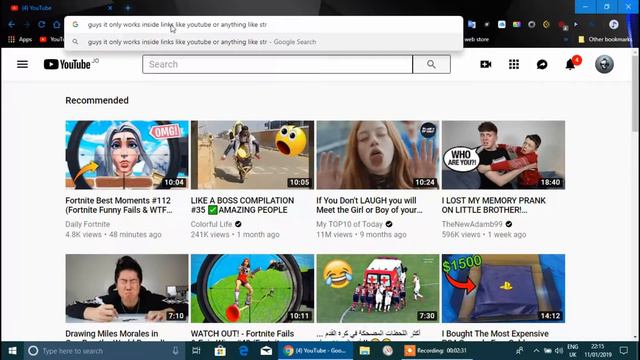This screenshot has width=640, height=360.
Task: Open the LIKE A BOSS COMPILATION thumbnail
Action: click(252, 155)
